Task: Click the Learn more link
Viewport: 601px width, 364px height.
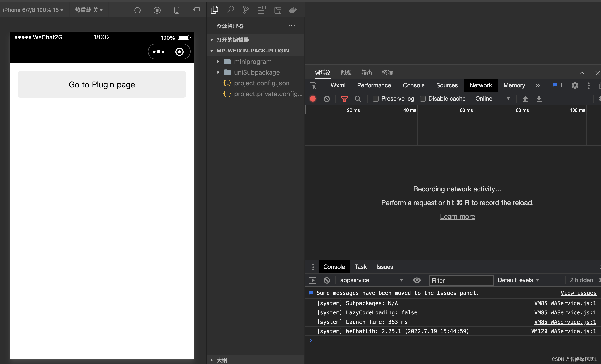Action: 457,216
